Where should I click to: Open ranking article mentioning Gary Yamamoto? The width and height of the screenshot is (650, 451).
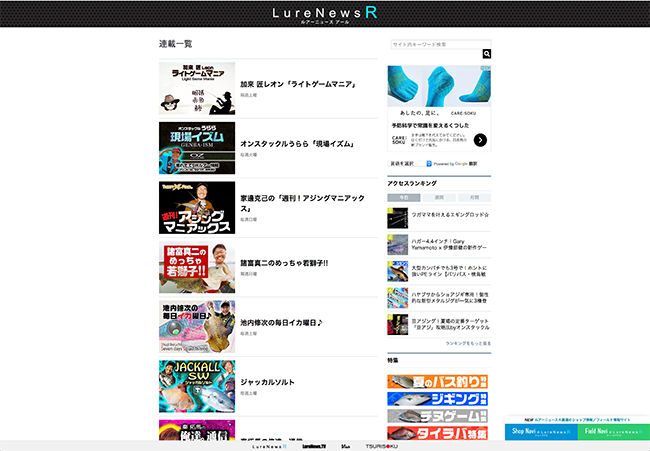click(x=449, y=244)
